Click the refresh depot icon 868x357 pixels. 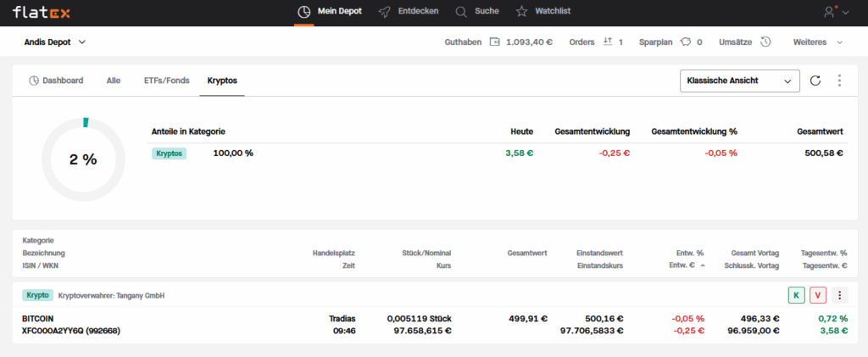point(815,81)
